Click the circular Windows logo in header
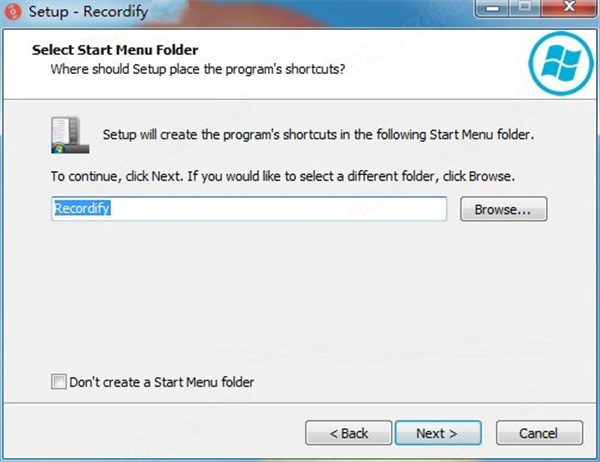600x462 pixels. tap(561, 63)
